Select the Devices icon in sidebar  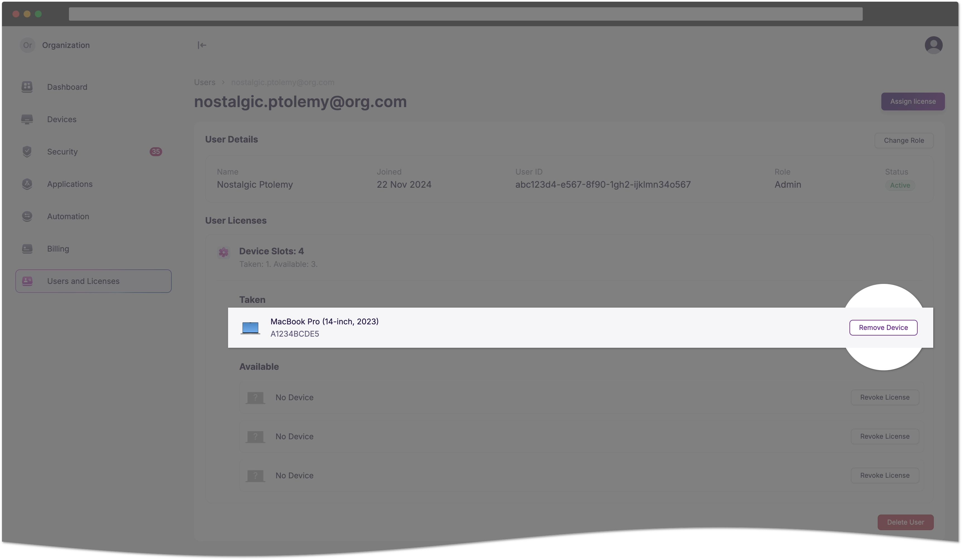pos(27,119)
